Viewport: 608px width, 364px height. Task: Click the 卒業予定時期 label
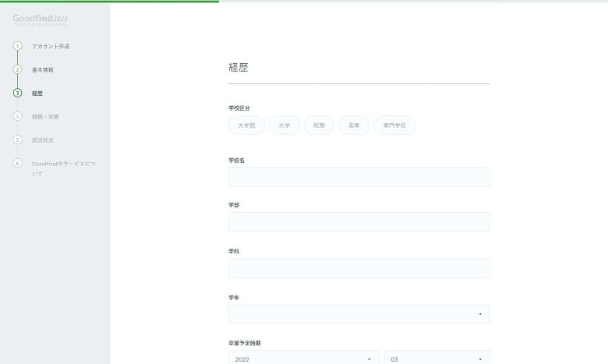tap(245, 343)
